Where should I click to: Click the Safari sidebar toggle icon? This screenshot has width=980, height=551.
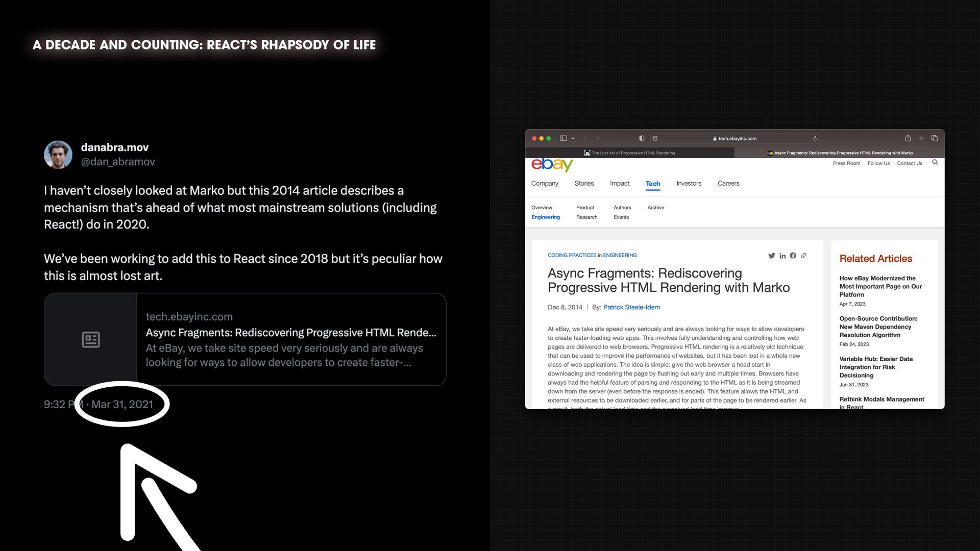click(563, 138)
